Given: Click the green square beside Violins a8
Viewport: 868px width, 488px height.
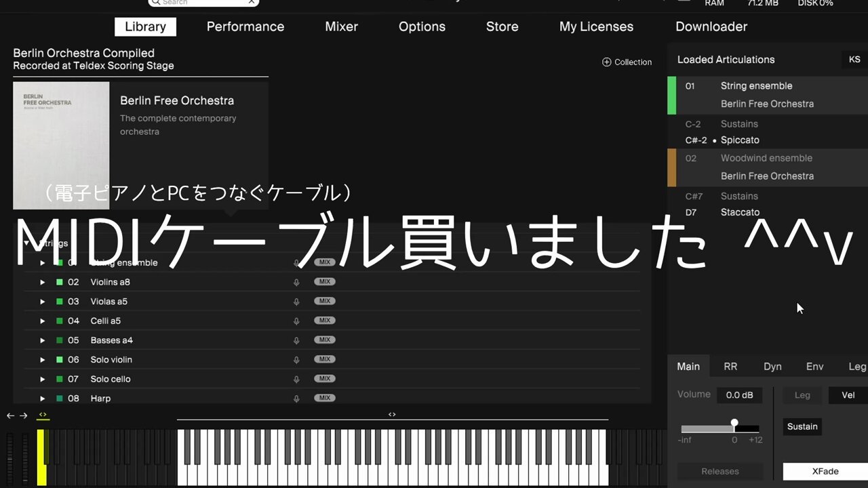Looking at the screenshot, I should [x=60, y=282].
